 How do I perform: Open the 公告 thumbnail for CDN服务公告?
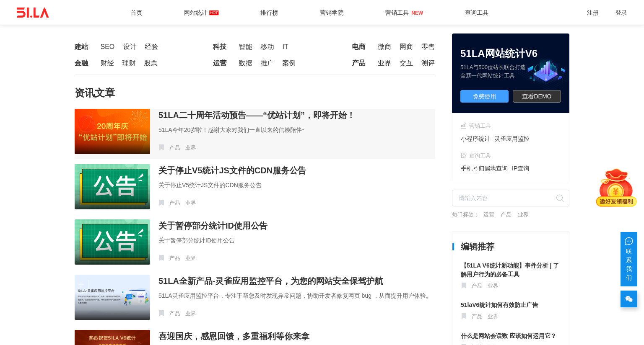point(112,187)
